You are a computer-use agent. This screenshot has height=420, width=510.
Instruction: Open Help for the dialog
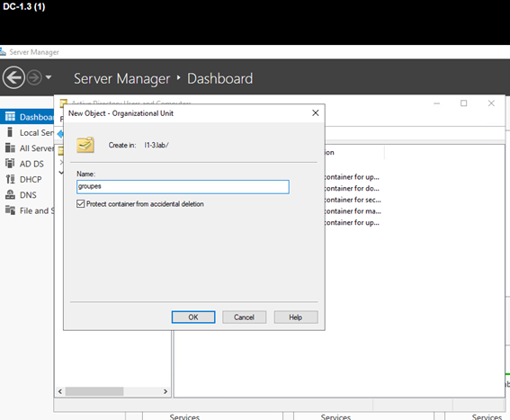pyautogui.click(x=296, y=317)
